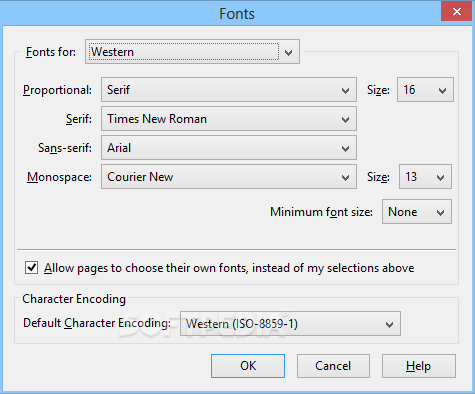Image resolution: width=475 pixels, height=394 pixels.
Task: Cancel the Fonts dialog
Action: coord(333,366)
